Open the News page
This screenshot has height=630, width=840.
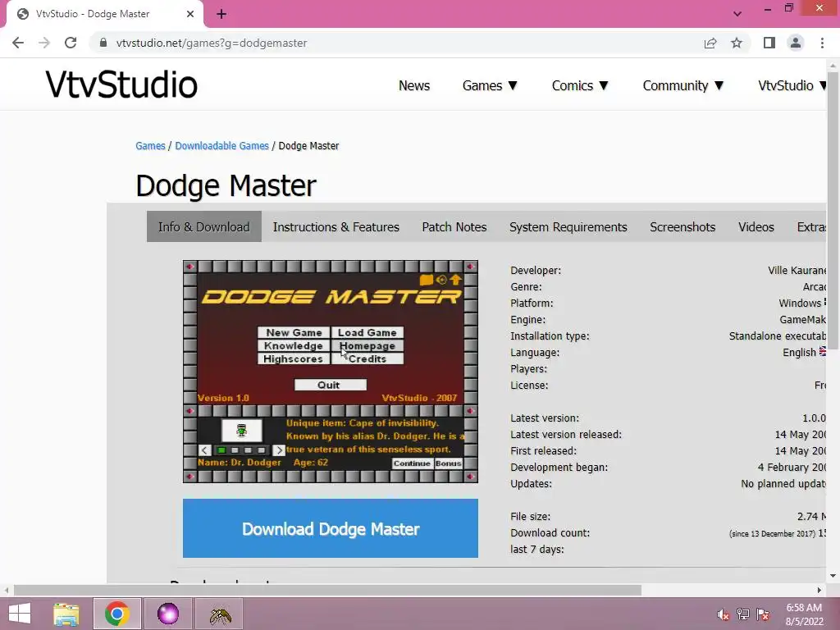(414, 85)
